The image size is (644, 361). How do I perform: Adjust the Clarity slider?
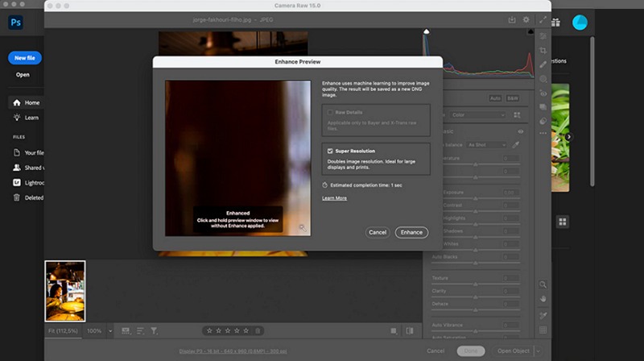476,297
